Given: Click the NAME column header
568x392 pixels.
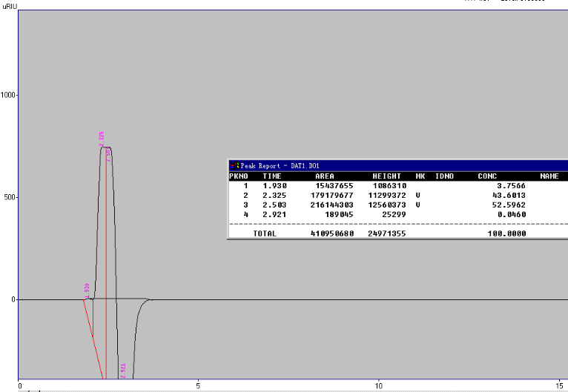Looking at the screenshot, I should 549,176.
